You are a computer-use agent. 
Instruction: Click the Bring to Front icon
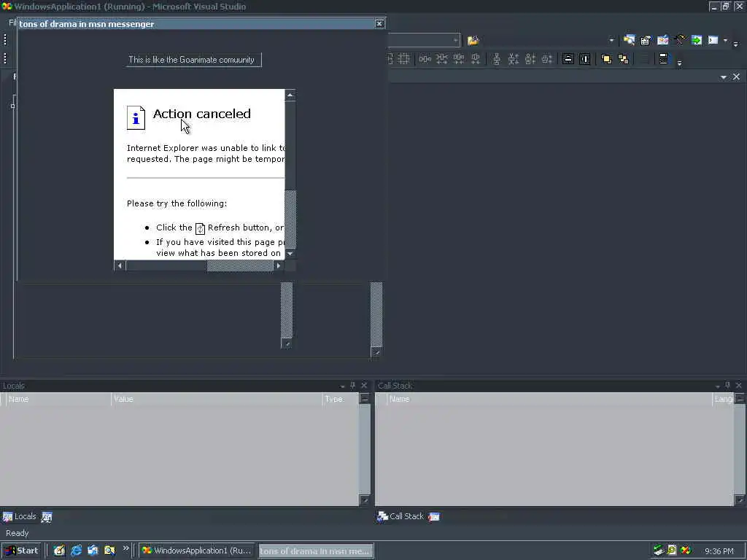point(606,59)
